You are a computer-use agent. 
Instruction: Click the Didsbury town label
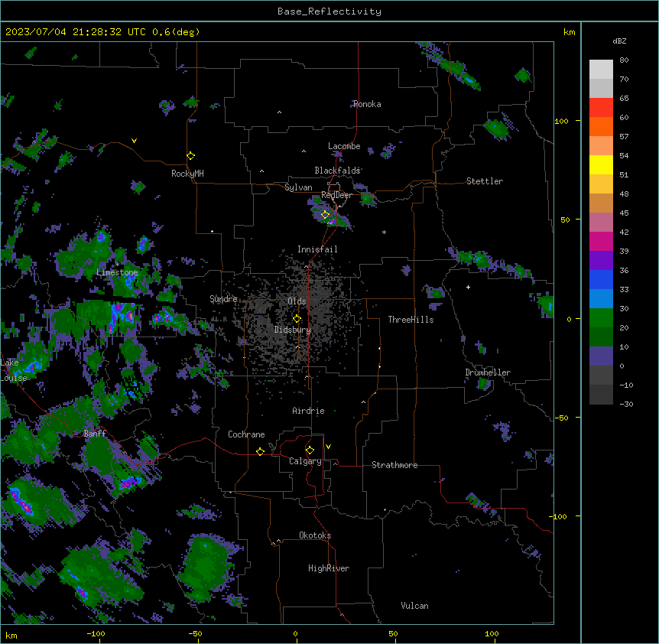293,330
